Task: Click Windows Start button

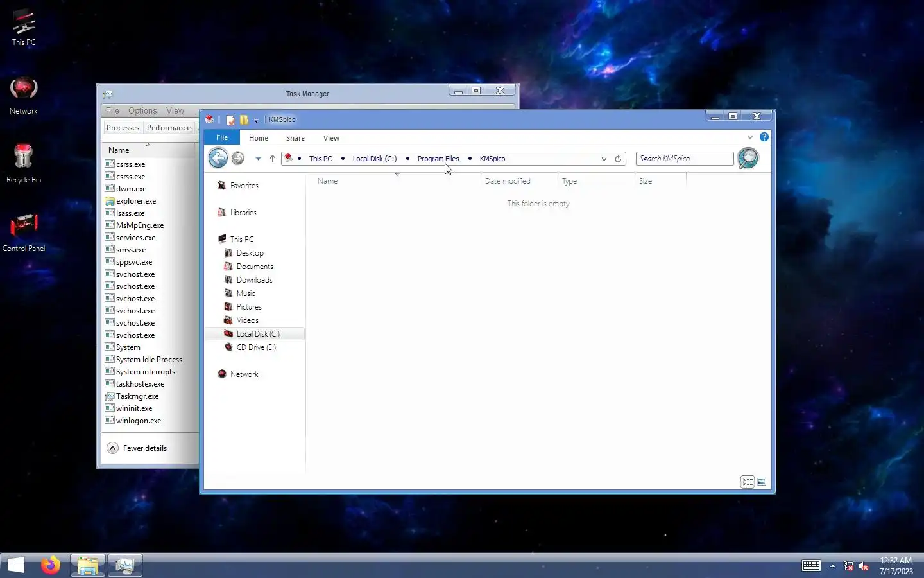Action: 15,565
